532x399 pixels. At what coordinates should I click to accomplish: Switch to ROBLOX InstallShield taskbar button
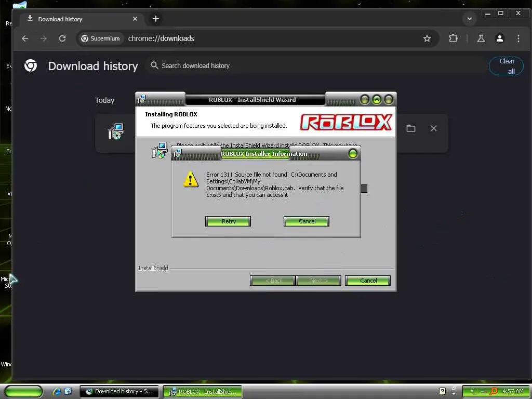tap(203, 391)
